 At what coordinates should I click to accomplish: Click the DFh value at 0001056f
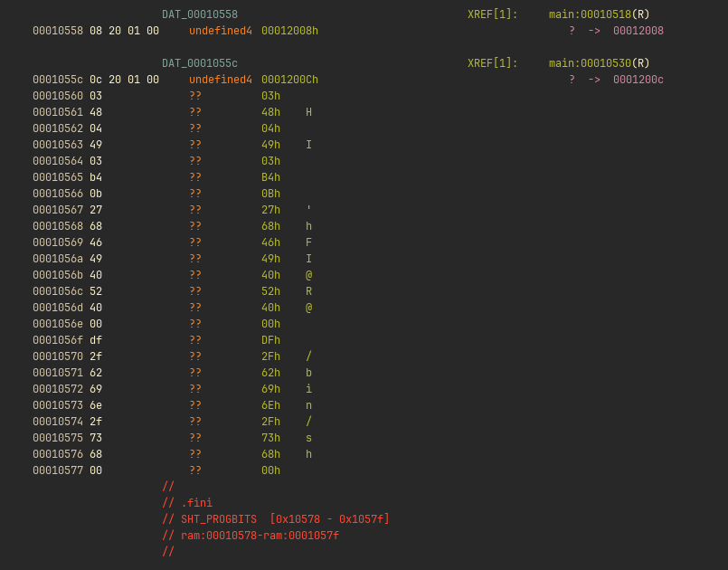(270, 340)
